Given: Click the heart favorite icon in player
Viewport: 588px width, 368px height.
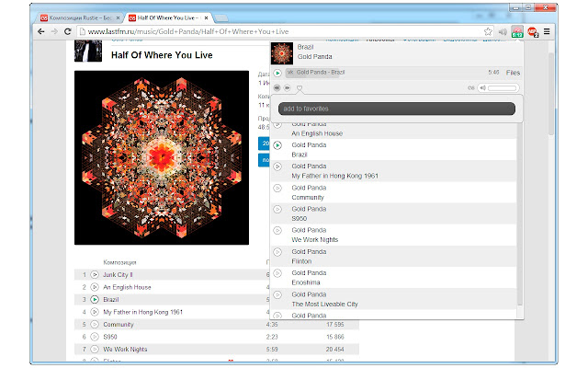Looking at the screenshot, I should pos(300,88).
